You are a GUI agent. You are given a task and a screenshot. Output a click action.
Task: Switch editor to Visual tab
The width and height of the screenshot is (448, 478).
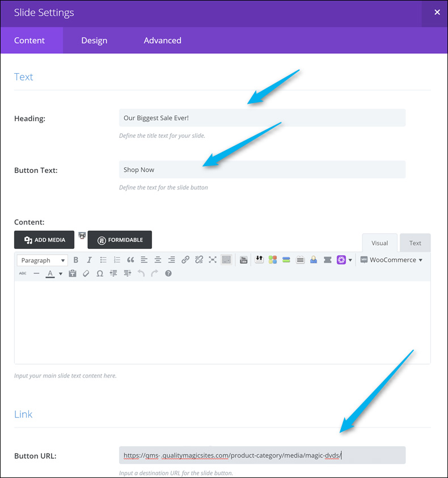tap(380, 243)
